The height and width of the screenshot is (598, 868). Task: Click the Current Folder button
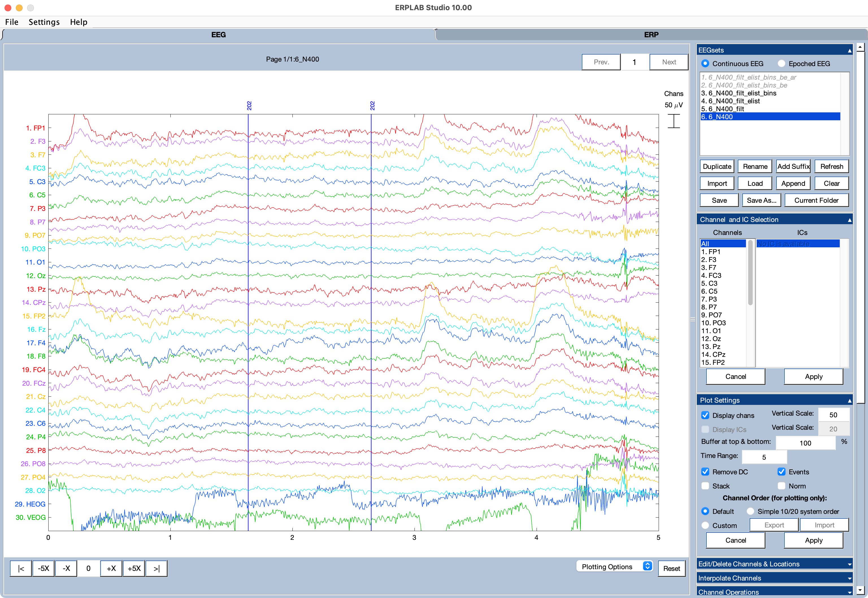coord(816,200)
